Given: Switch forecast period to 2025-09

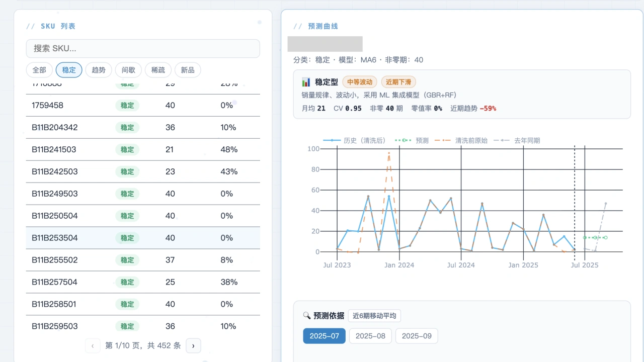Looking at the screenshot, I should point(417,336).
